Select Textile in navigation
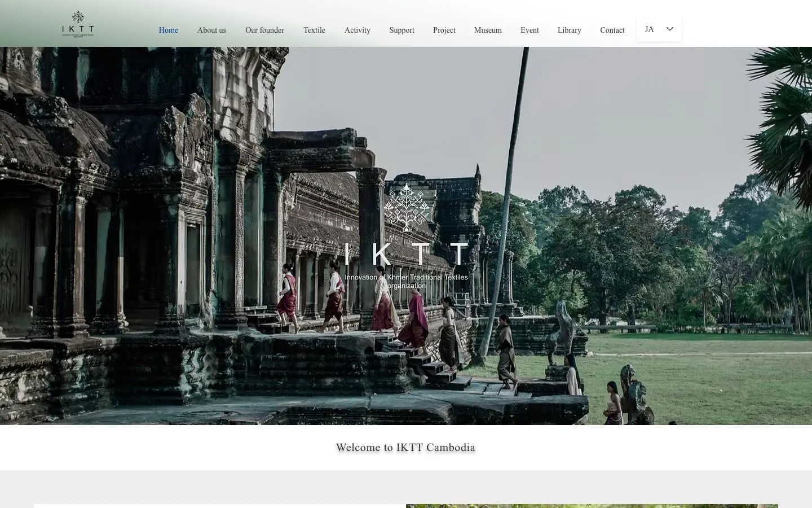812x508 pixels. 314,30
